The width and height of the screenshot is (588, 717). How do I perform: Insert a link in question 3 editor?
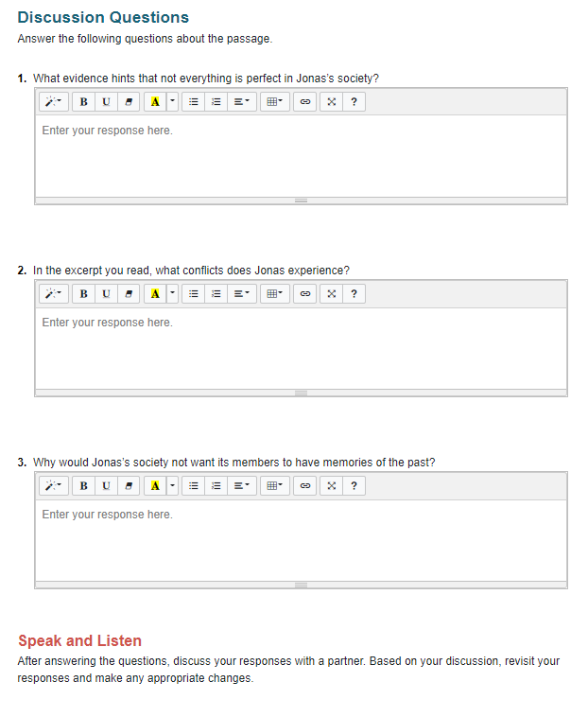(304, 486)
